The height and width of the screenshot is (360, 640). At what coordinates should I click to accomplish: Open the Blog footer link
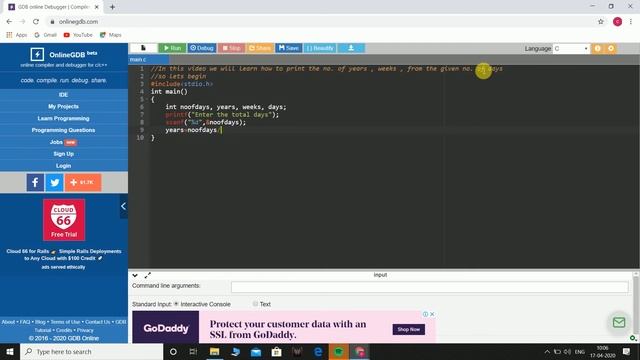(40, 322)
